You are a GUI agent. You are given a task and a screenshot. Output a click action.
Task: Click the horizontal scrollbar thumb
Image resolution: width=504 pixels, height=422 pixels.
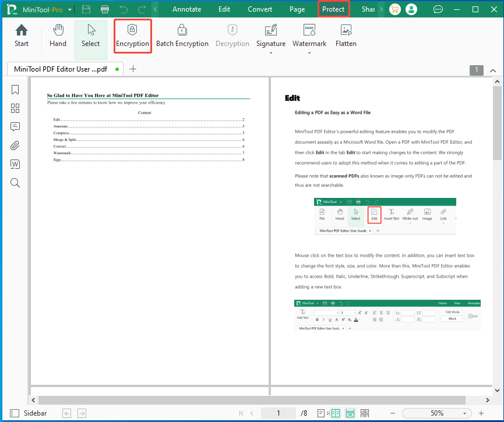[x=252, y=400]
